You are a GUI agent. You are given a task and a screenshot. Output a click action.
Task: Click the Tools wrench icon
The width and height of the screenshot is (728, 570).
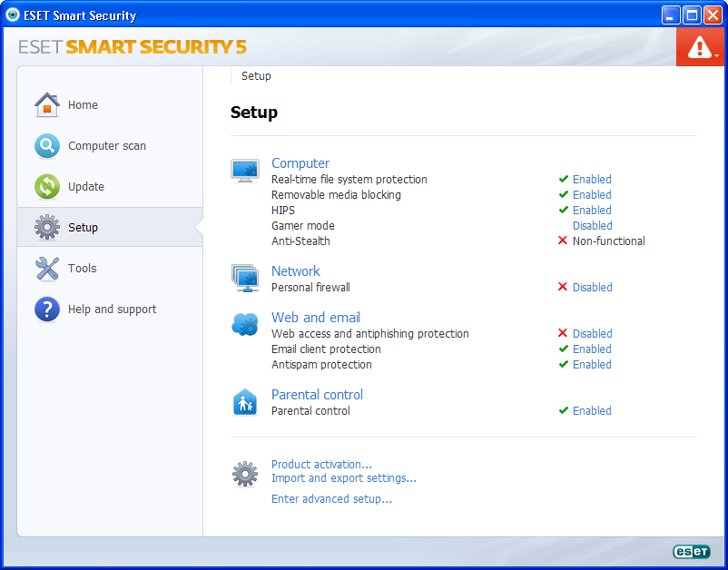[47, 269]
